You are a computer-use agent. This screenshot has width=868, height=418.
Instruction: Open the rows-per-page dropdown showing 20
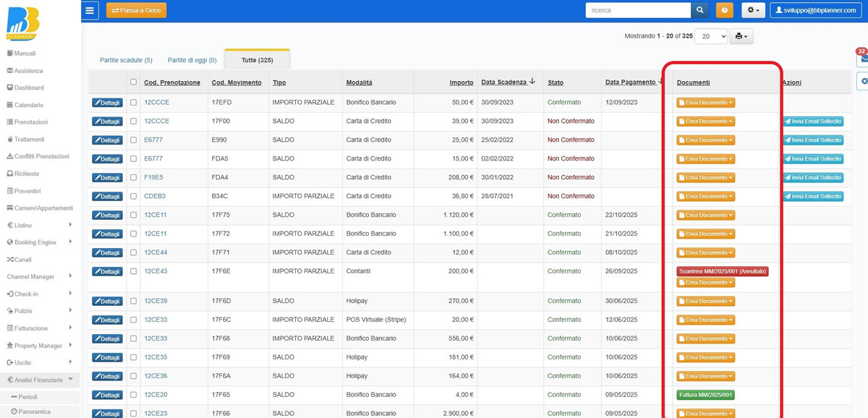tap(710, 36)
